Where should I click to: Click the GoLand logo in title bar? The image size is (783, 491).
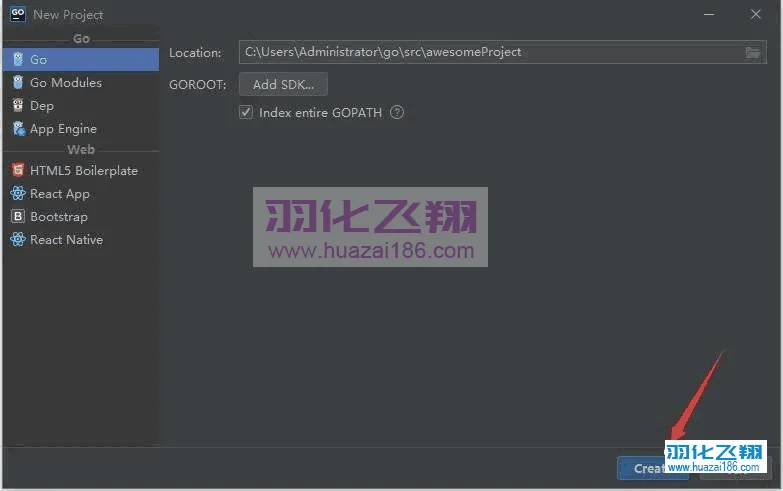pos(17,14)
